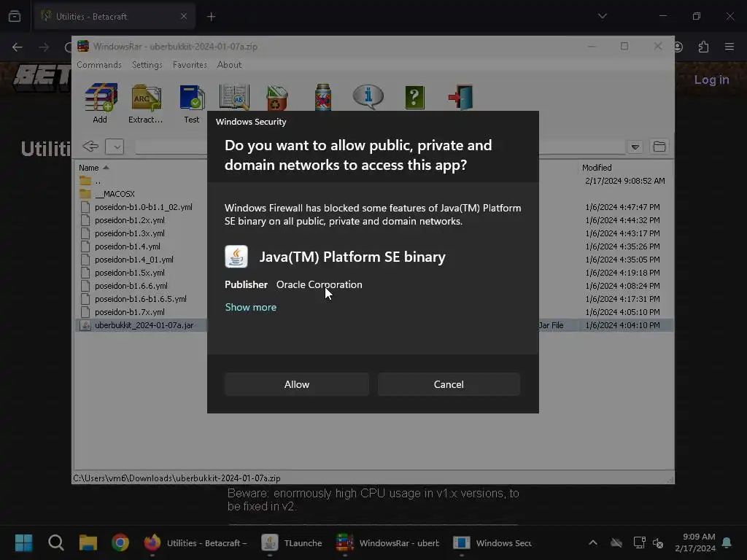Select the Utilities - Betacraft browser tab

(115, 16)
